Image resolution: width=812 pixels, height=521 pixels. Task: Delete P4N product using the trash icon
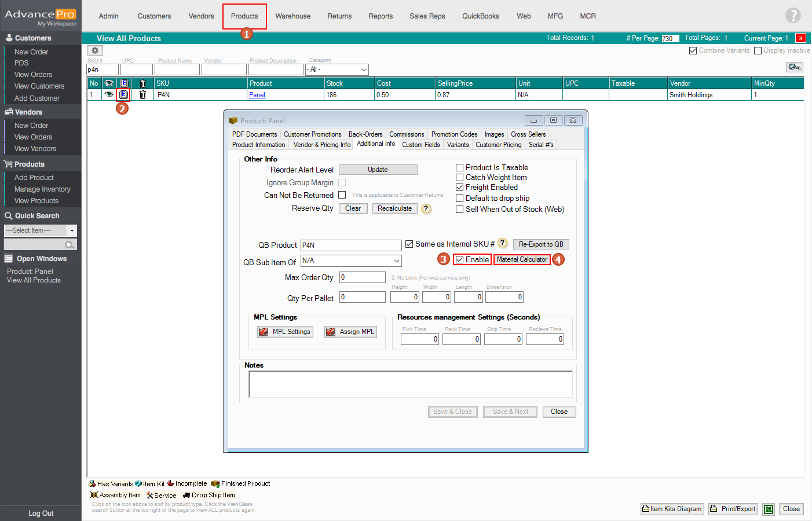coord(142,94)
